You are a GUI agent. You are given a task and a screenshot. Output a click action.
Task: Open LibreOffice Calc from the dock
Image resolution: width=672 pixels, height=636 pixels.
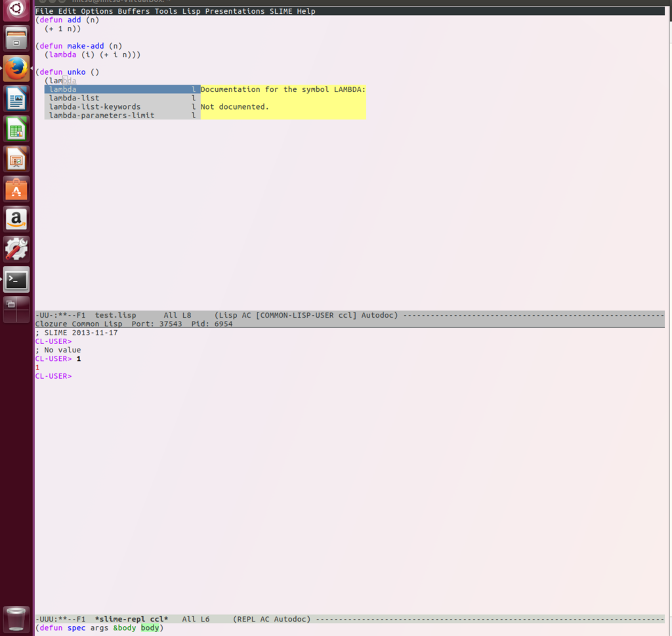pos(16,129)
